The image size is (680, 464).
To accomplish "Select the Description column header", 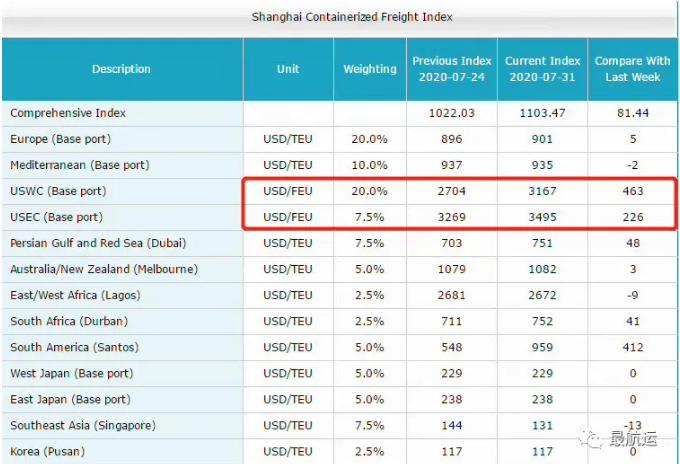I will coord(121,69).
